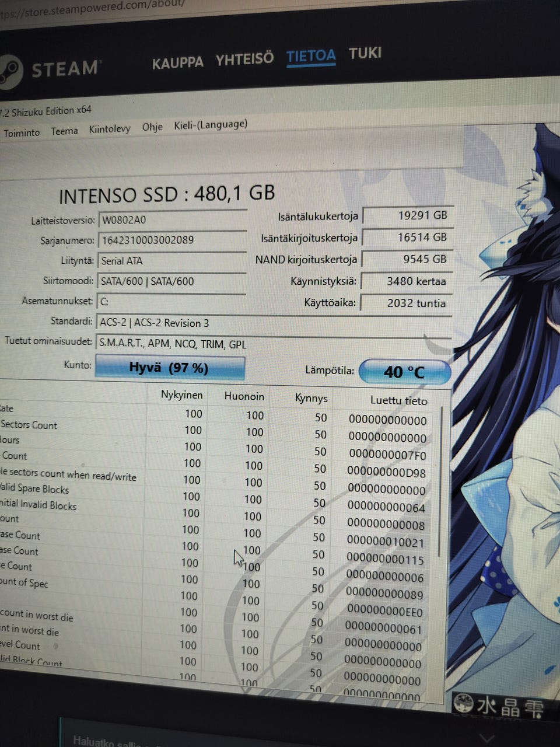Click the Isäntäkirjoituskertoja value 16514 GB
Viewport: 560px width, 747px height.
click(408, 238)
